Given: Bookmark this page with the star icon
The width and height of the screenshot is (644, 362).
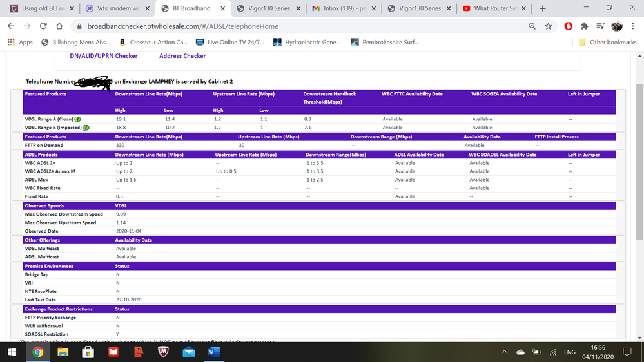Looking at the screenshot, I should 548,26.
